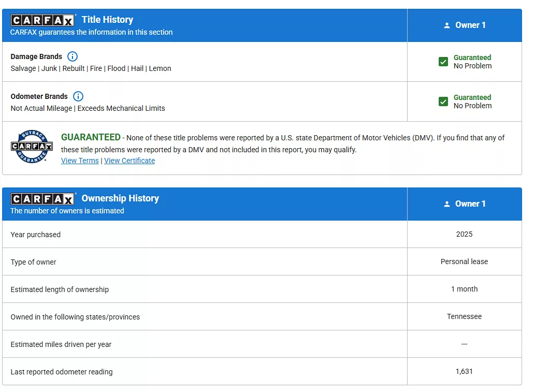
Task: Open the View Terms link
Action: tap(80, 161)
